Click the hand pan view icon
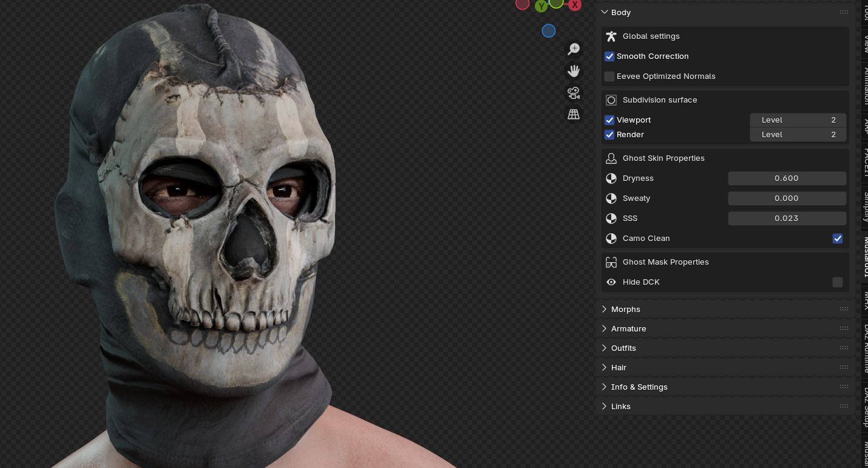The image size is (868, 468). pos(574,72)
